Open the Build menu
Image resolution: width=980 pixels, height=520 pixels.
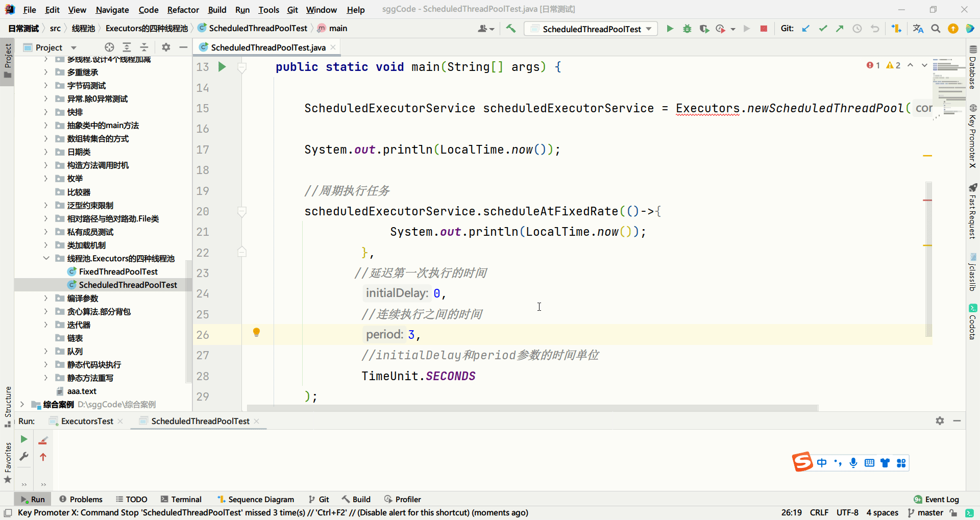click(217, 10)
